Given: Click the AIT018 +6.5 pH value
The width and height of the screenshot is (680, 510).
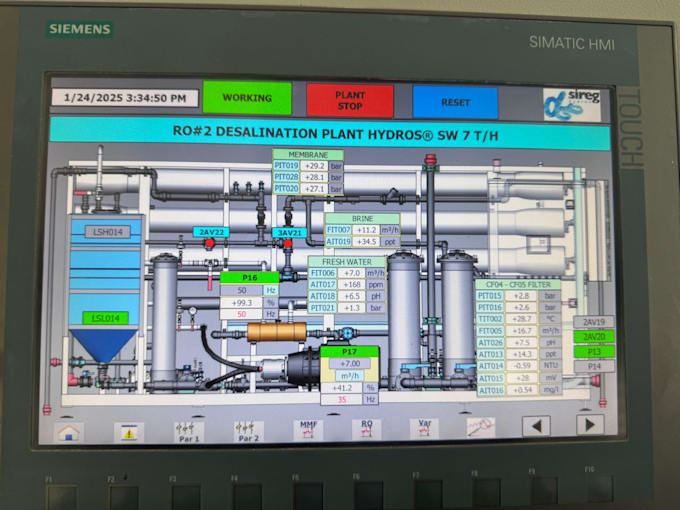Looking at the screenshot, I should click(351, 296).
